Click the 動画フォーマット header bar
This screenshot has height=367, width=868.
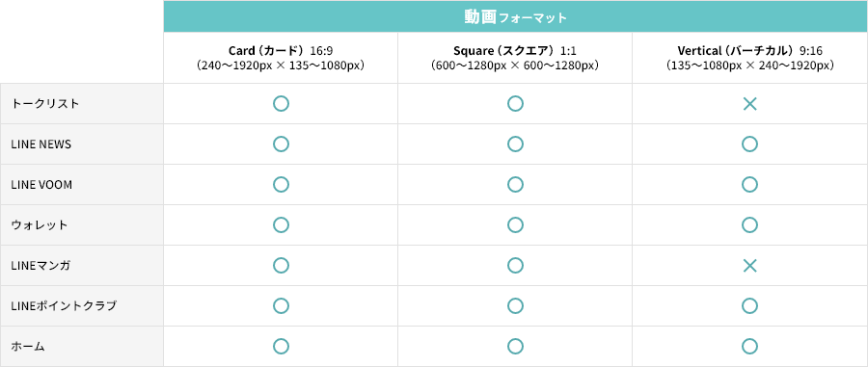[x=515, y=16]
